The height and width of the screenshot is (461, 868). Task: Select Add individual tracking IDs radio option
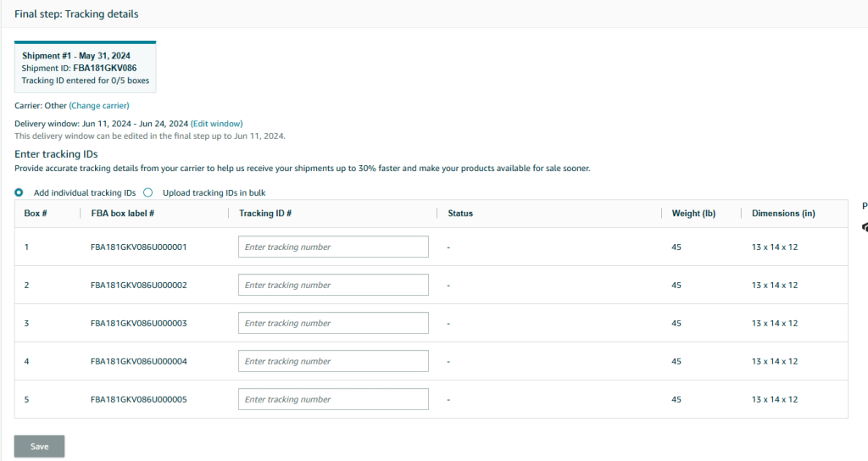(19, 193)
